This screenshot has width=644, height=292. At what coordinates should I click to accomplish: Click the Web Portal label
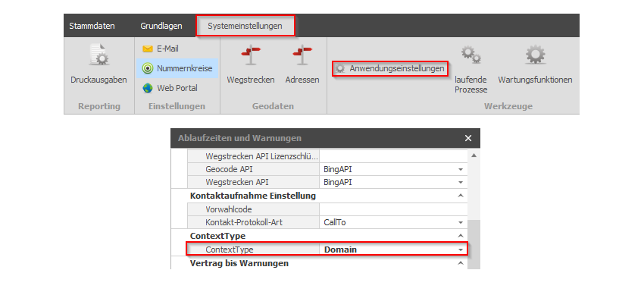click(x=177, y=88)
